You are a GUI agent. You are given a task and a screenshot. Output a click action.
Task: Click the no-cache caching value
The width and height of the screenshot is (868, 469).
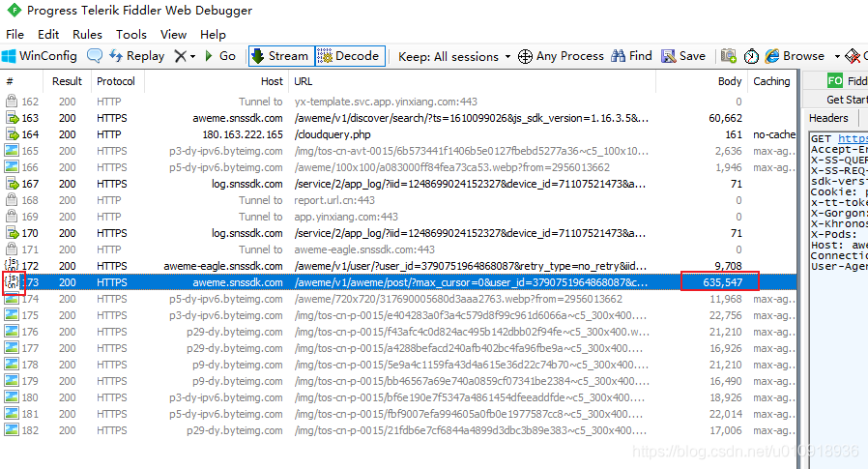click(x=774, y=134)
